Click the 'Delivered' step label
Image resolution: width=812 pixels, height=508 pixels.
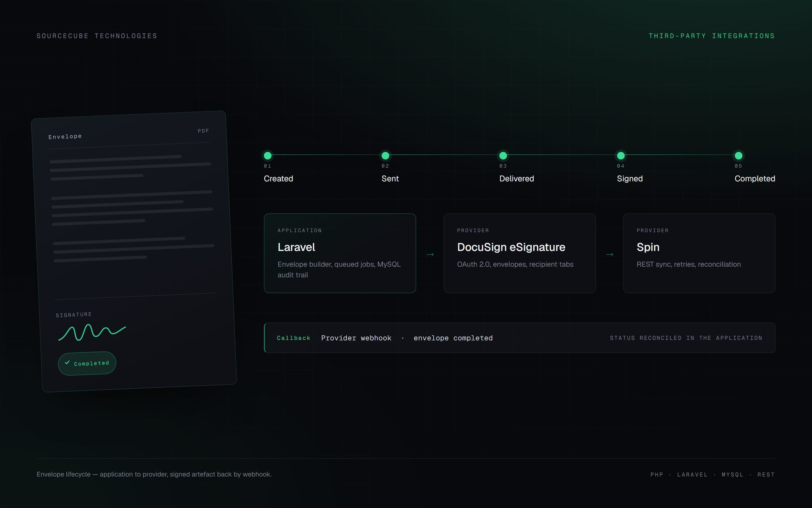point(517,178)
